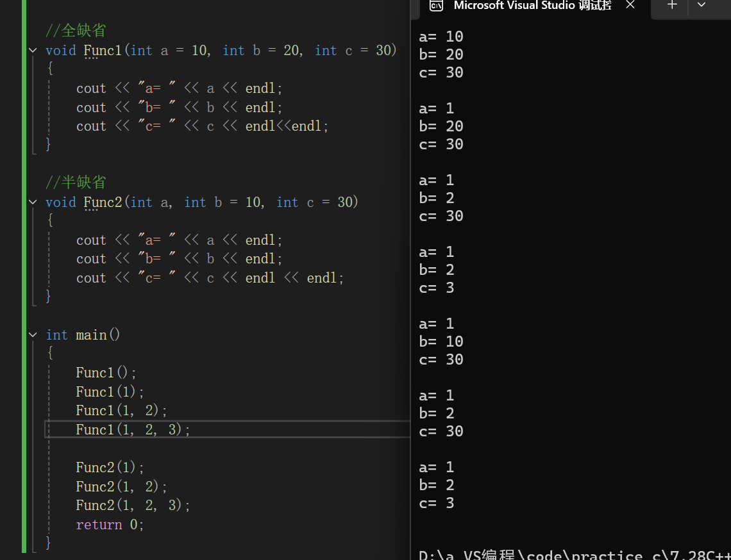This screenshot has width=731, height=560.
Task: Collapse the main function block
Action: [33, 335]
